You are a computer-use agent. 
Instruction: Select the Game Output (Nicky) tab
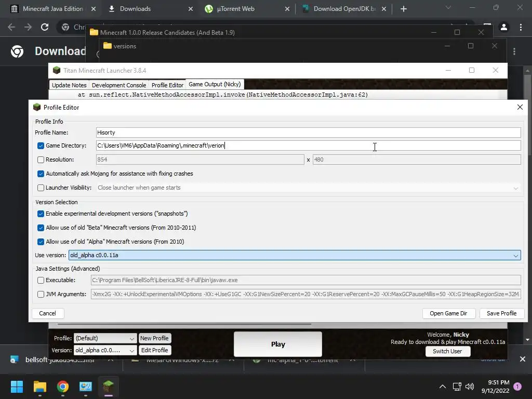(x=215, y=84)
